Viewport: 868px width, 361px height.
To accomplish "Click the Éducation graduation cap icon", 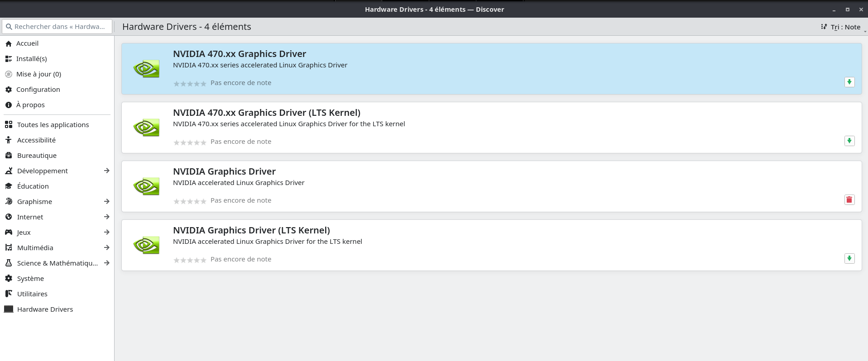I will click(9, 186).
